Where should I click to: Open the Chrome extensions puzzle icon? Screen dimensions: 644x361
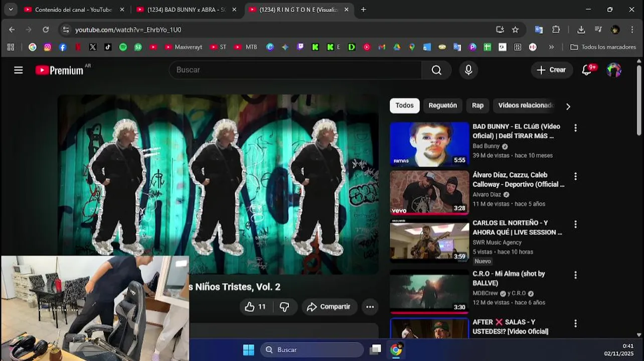556,30
